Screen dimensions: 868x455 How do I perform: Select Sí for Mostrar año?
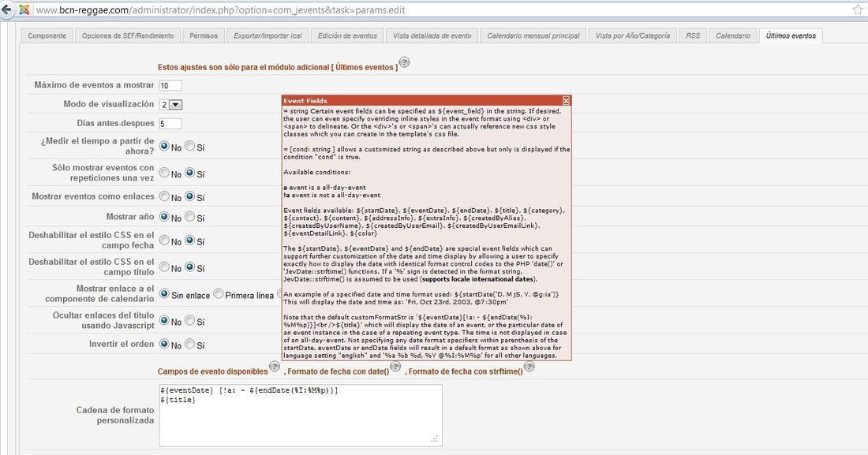pos(190,216)
